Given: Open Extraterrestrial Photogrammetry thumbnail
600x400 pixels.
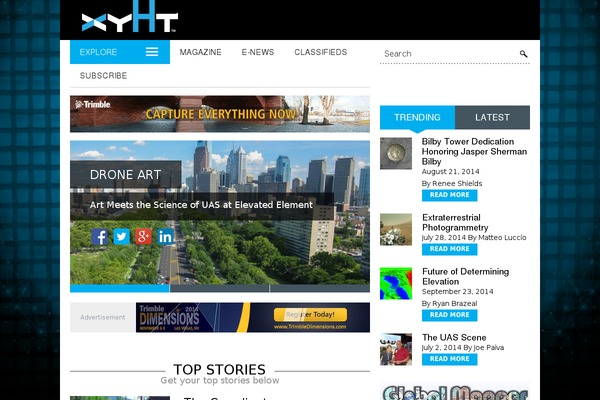Looking at the screenshot, I should coord(396,229).
